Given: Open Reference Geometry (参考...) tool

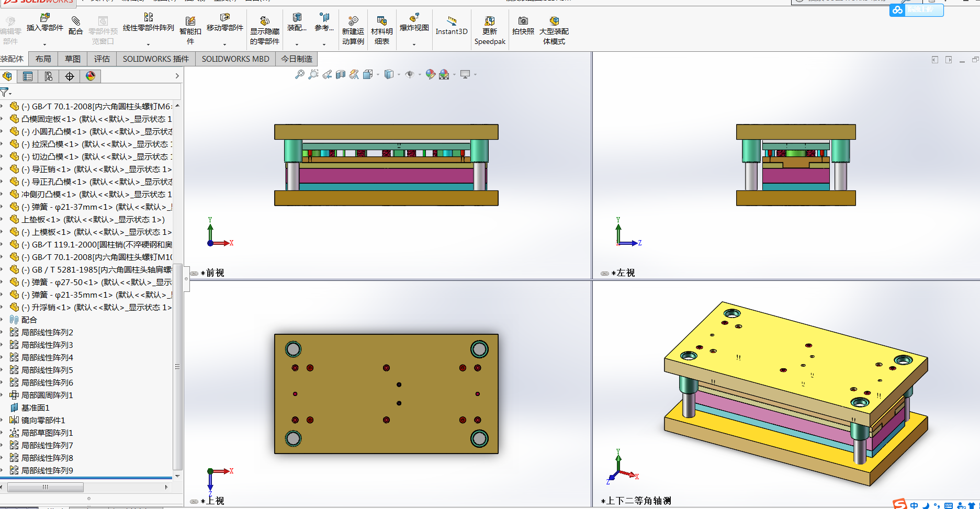Looking at the screenshot, I should [324, 23].
